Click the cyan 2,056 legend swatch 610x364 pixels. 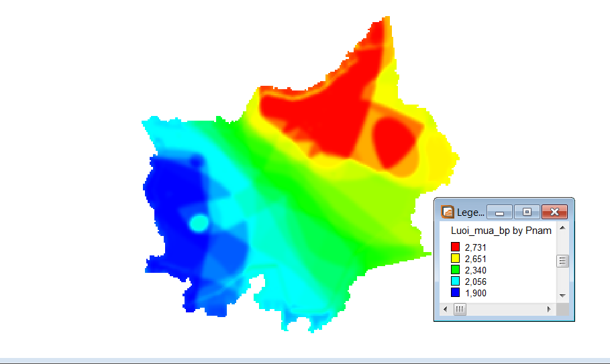tap(455, 281)
